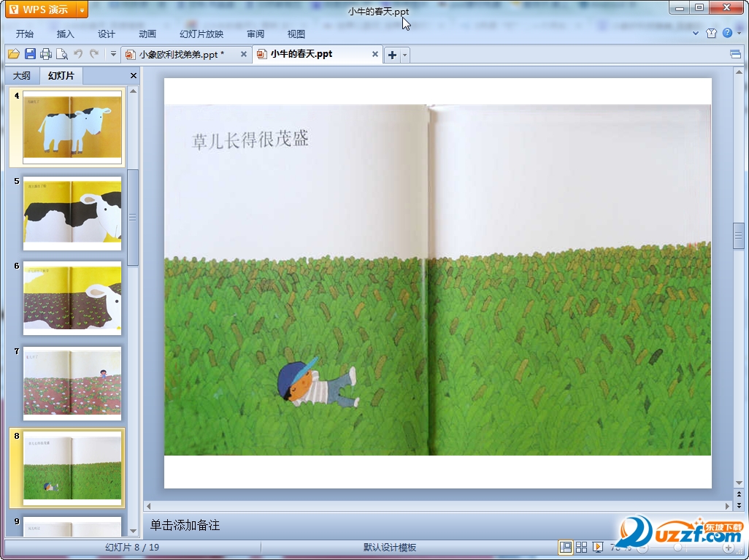This screenshot has height=560, width=749.
Task: Click the thumbnail pane scroll-down arrow
Action: pyautogui.click(x=134, y=531)
